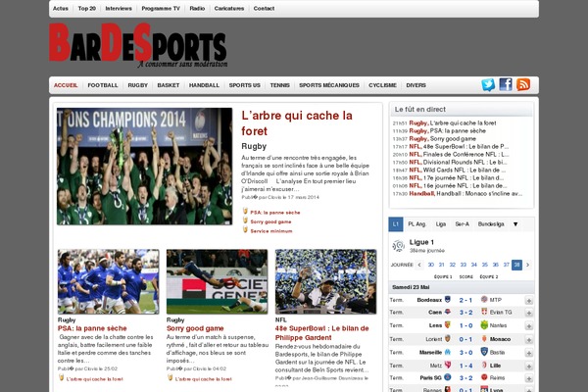Open Ireland champions 2014 featured image
588x392 pixels.
(x=144, y=167)
